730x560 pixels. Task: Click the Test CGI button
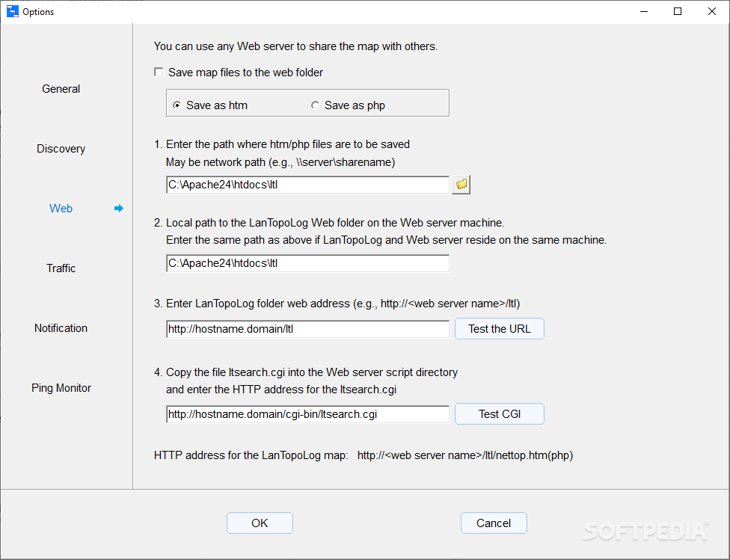(x=500, y=414)
